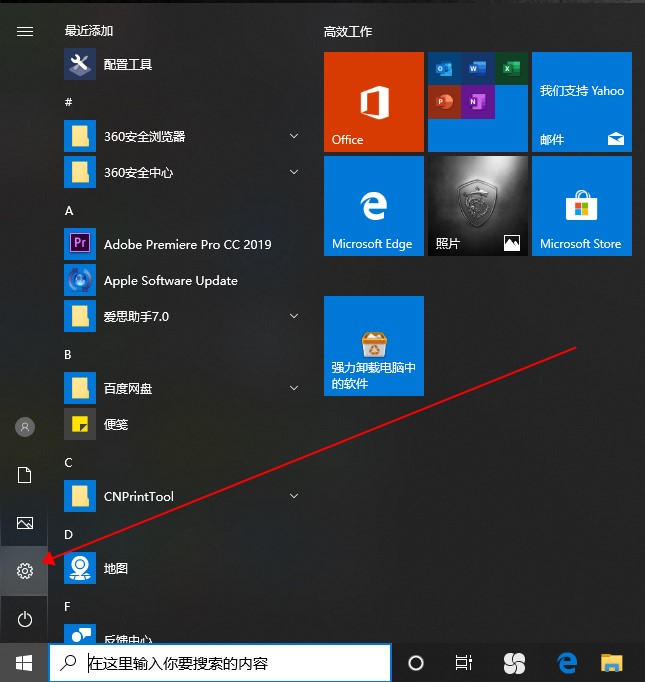Open the 百度网盘 folder entry

[x=182, y=388]
